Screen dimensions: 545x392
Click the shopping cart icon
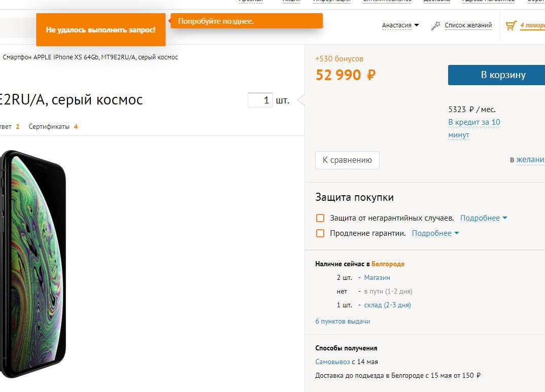coord(511,26)
